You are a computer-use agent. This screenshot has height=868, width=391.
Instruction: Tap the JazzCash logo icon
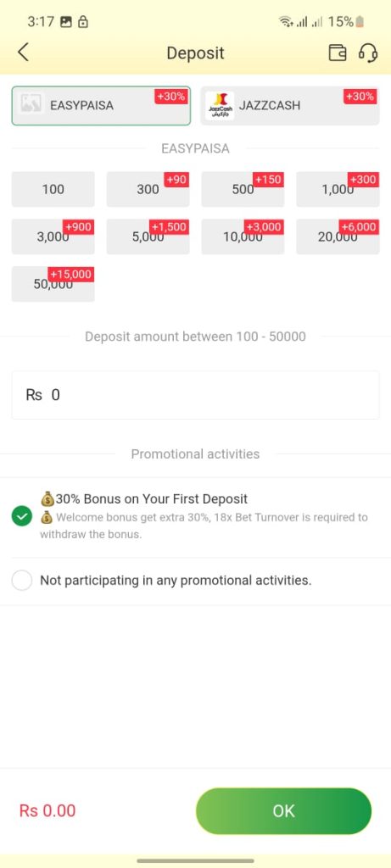pos(220,106)
